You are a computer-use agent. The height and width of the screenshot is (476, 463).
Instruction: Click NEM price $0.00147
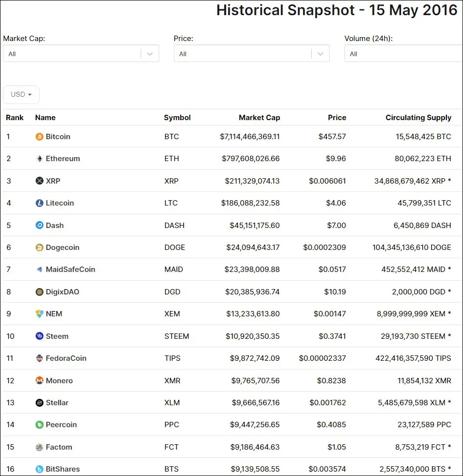coord(330,313)
